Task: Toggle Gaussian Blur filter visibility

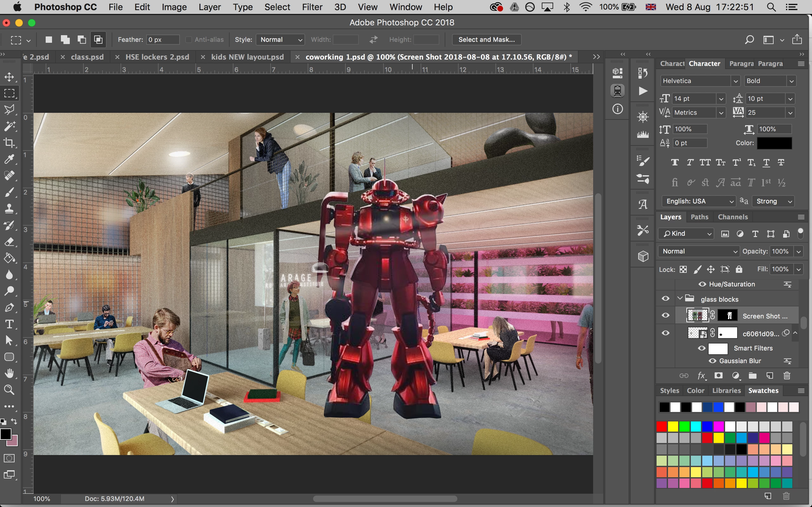Action: tap(713, 361)
